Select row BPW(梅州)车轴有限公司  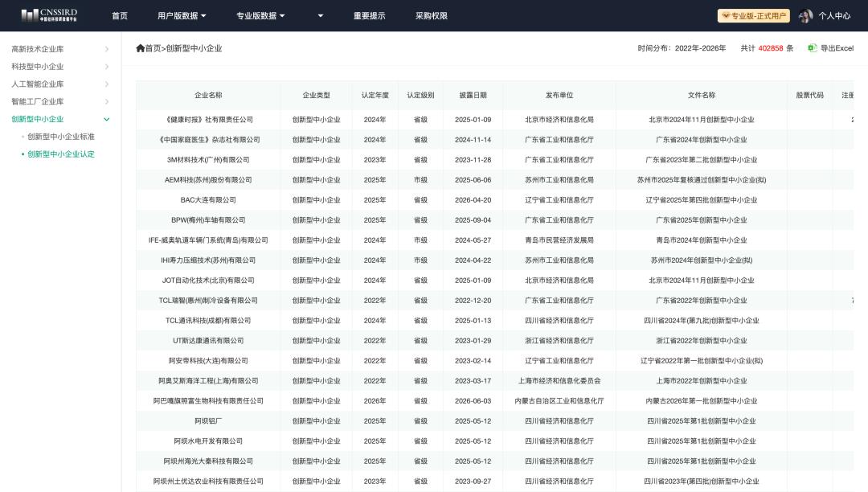[x=494, y=220]
